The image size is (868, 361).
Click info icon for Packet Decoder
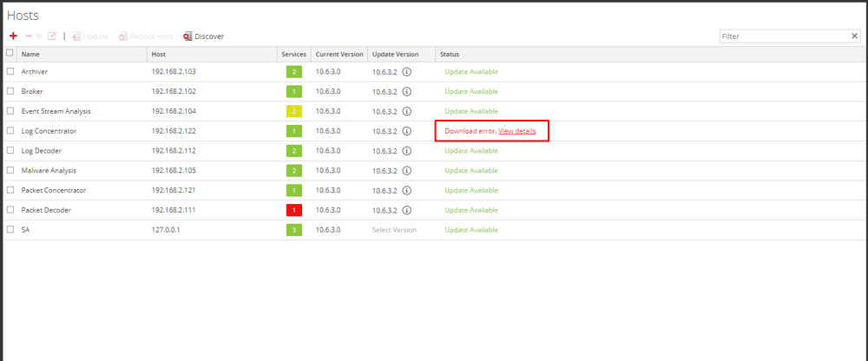407,210
